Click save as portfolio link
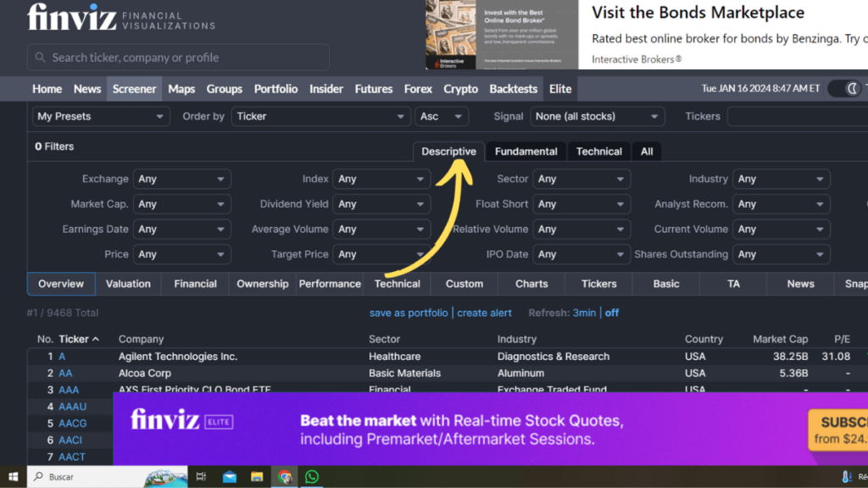Screen dimensions: 868x488 (409, 313)
